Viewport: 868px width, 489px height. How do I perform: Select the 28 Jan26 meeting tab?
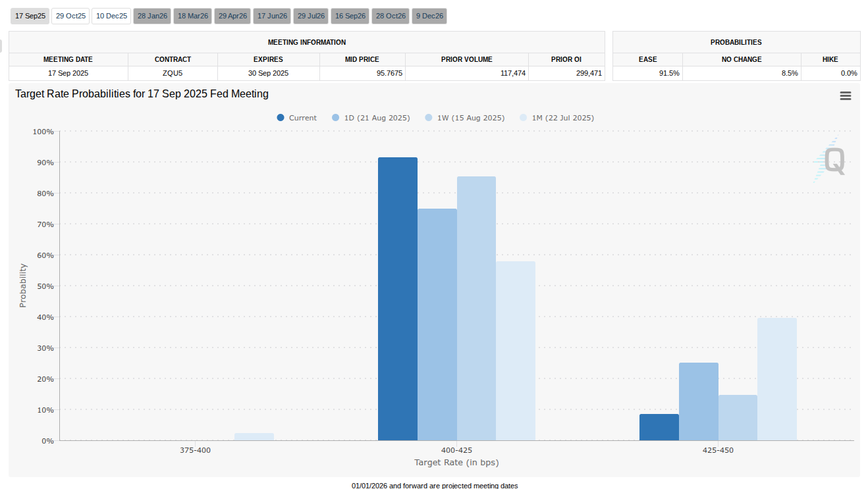[x=152, y=16]
